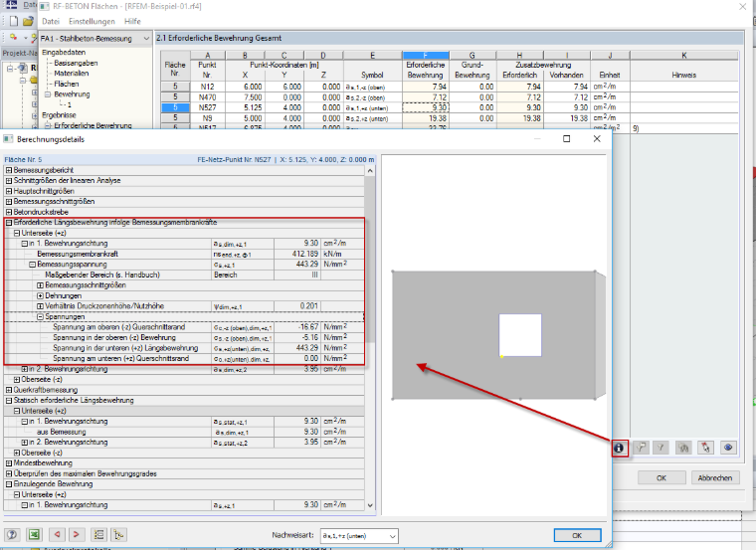The height and width of the screenshot is (550, 756).
Task: Open the Datei menu
Action: point(51,21)
